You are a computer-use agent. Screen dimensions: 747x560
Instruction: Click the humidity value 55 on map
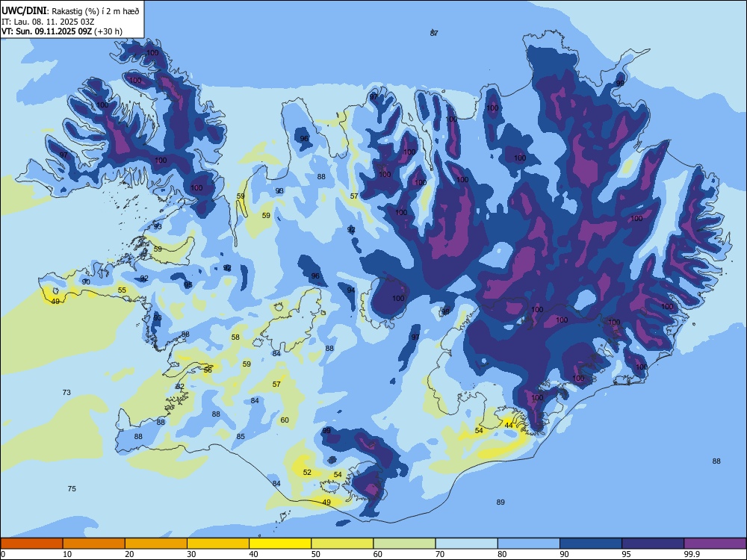coord(122,290)
